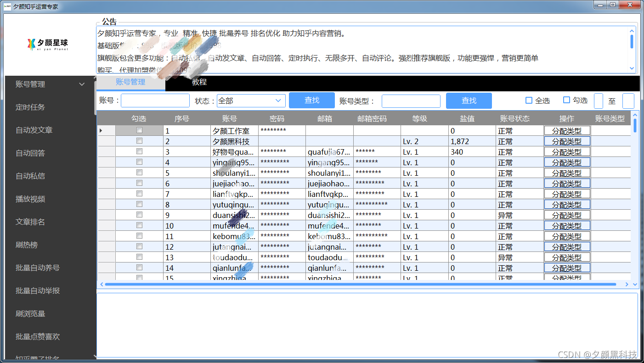The width and height of the screenshot is (644, 363).
Task: Select 文章排名 in the sidebar
Action: (30, 222)
